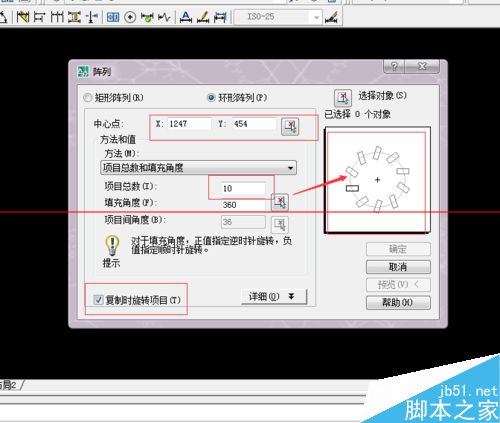Click the 项目间角度 field showing 36
Viewport: 500px width, 423px height.
coord(243,222)
